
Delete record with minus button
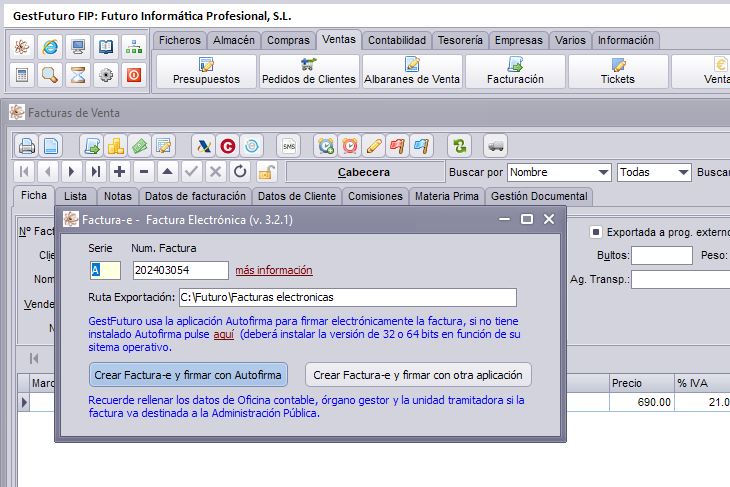tap(144, 172)
